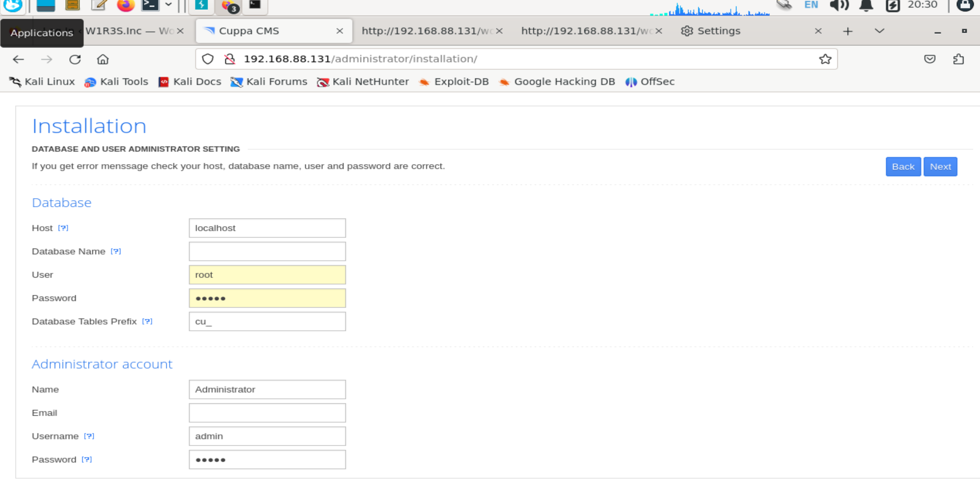Click the reload page icon
Image resolution: width=980 pixels, height=499 pixels.
tap(75, 59)
